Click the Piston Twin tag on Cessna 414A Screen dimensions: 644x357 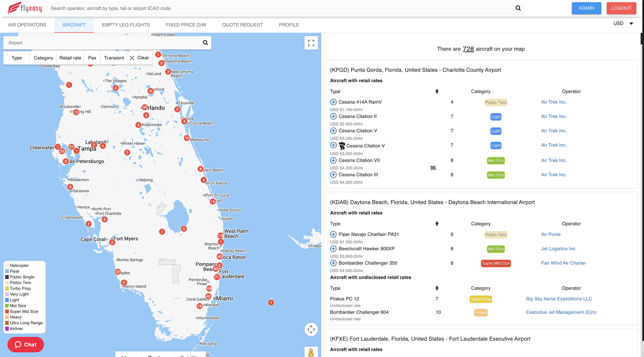pyautogui.click(x=496, y=102)
